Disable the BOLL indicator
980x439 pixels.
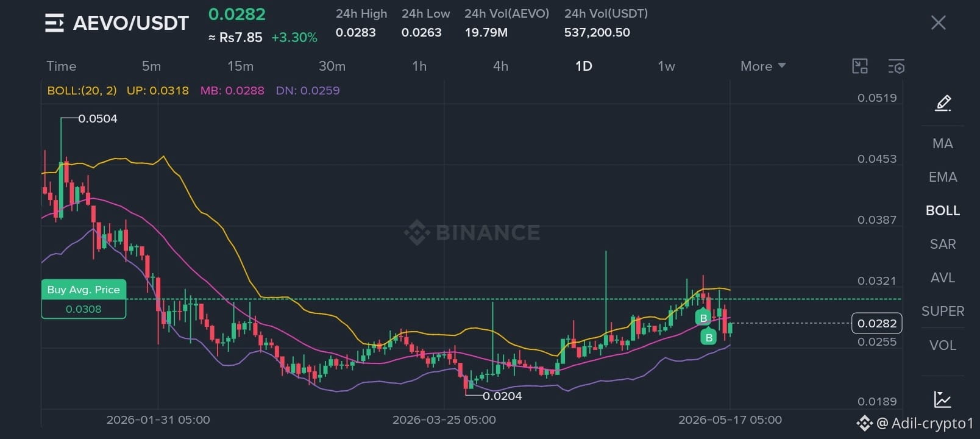pyautogui.click(x=942, y=210)
